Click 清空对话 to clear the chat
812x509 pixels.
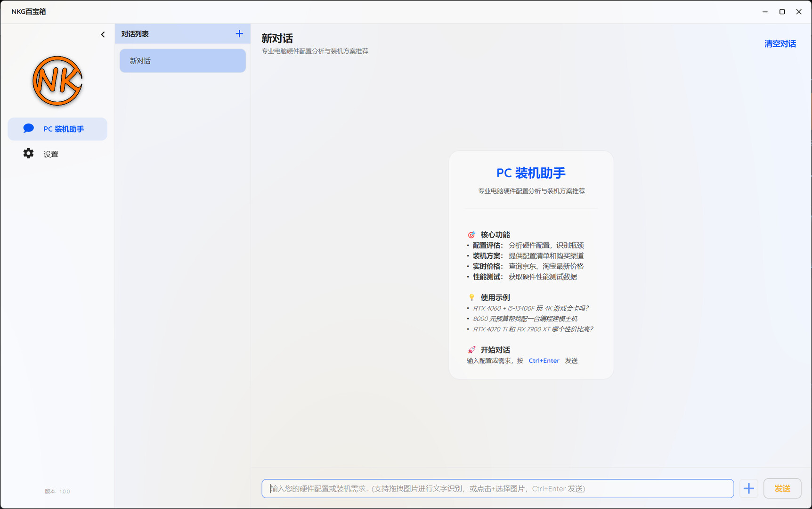[x=780, y=43]
